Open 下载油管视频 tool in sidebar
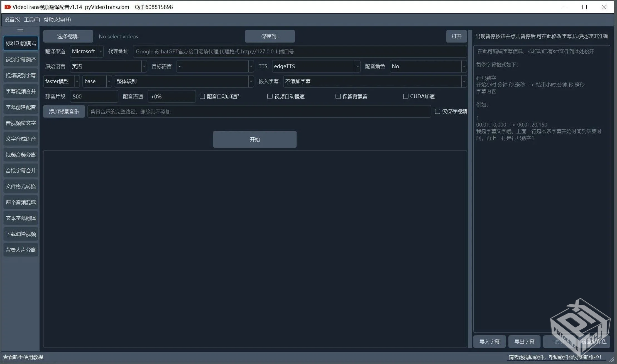This screenshot has height=364, width=617. (21, 234)
